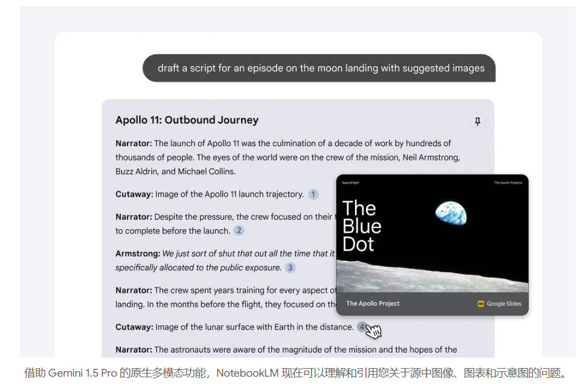Click "The Apollo Projects" label at slide top-right

[x=508, y=183]
